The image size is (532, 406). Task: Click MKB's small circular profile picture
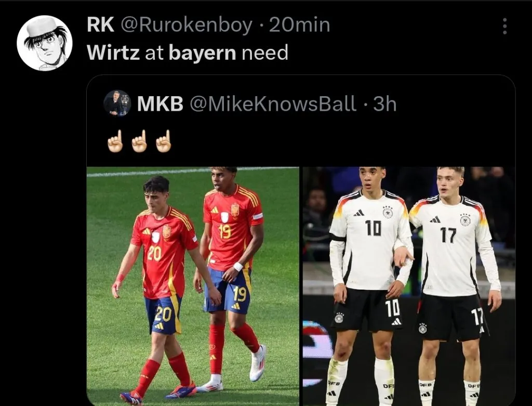click(x=117, y=103)
